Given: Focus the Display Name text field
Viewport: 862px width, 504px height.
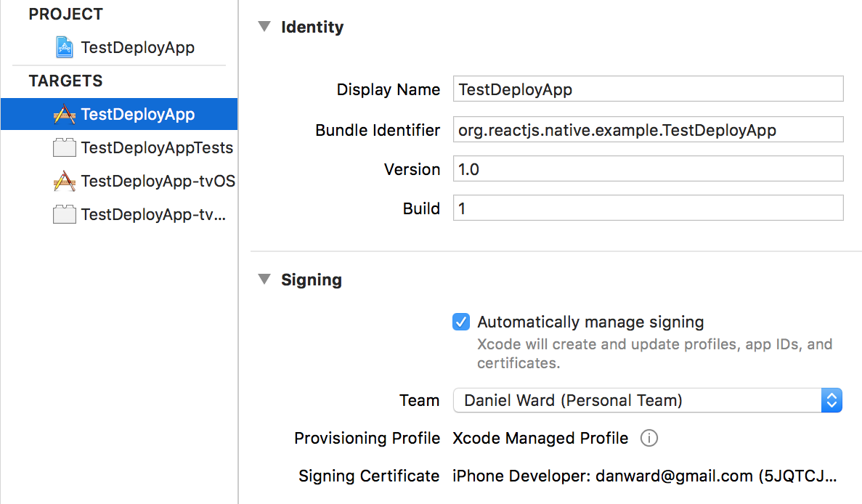Looking at the screenshot, I should coord(648,89).
